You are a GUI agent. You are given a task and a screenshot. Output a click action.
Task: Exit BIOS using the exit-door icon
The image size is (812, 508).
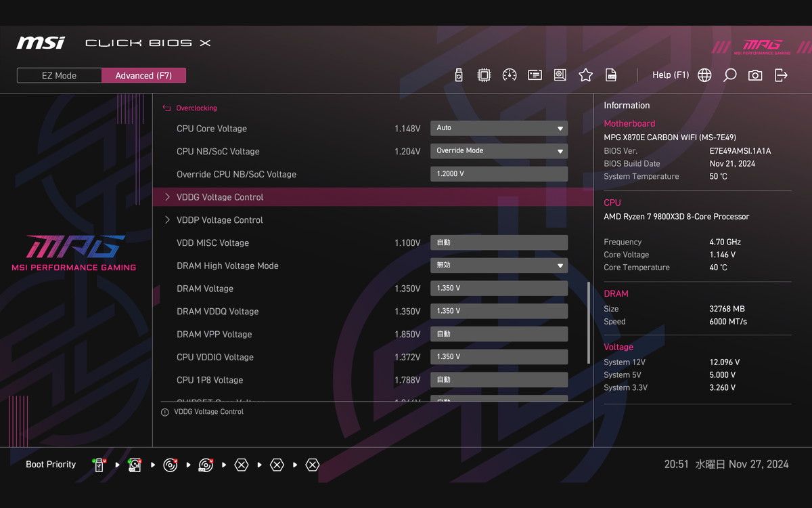[x=781, y=75]
